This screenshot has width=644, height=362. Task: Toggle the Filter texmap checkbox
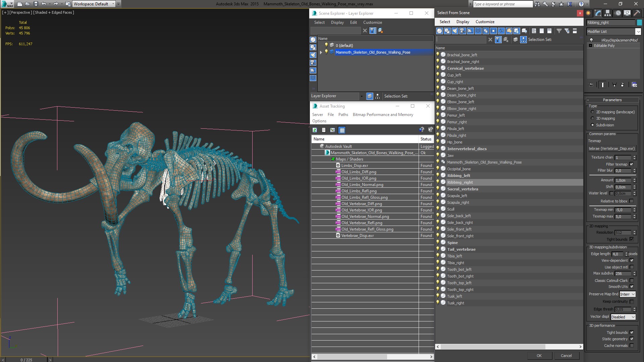point(632,164)
